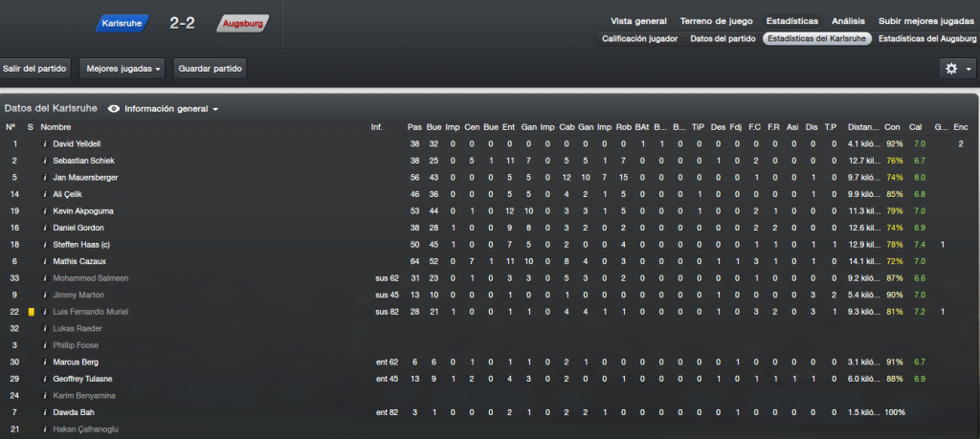
Task: Open the Mejores jugadas dropdown
Action: tap(122, 69)
